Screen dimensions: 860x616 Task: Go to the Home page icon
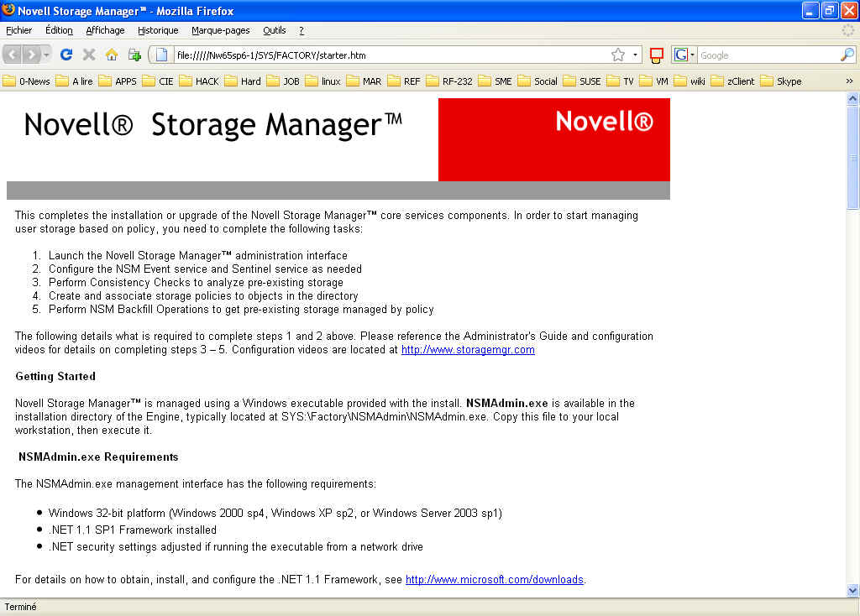[x=112, y=55]
